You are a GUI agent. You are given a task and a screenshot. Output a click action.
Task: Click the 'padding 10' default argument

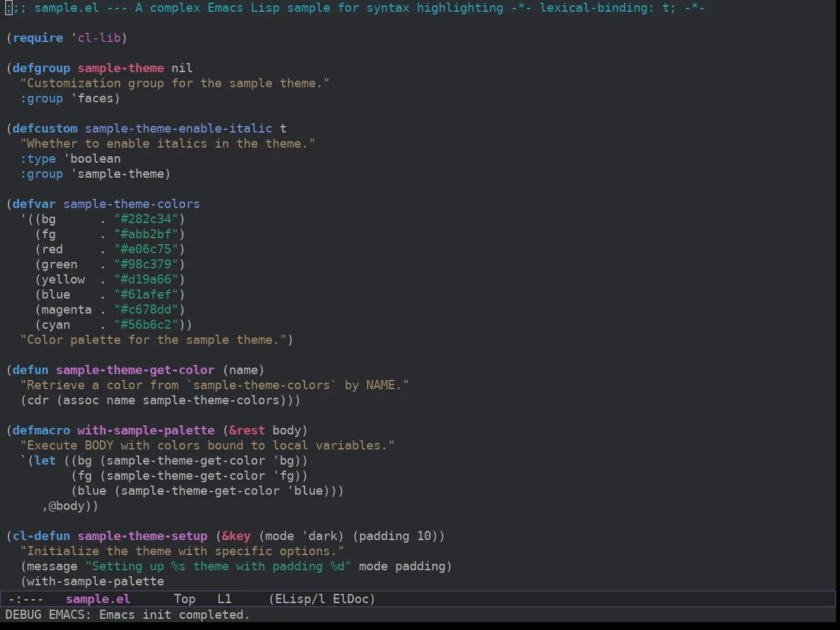395,536
